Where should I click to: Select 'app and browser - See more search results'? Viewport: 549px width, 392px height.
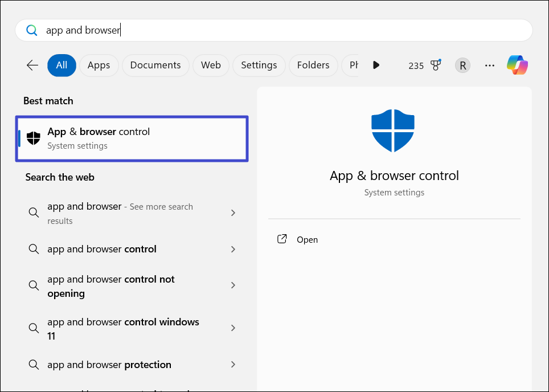tap(132, 213)
